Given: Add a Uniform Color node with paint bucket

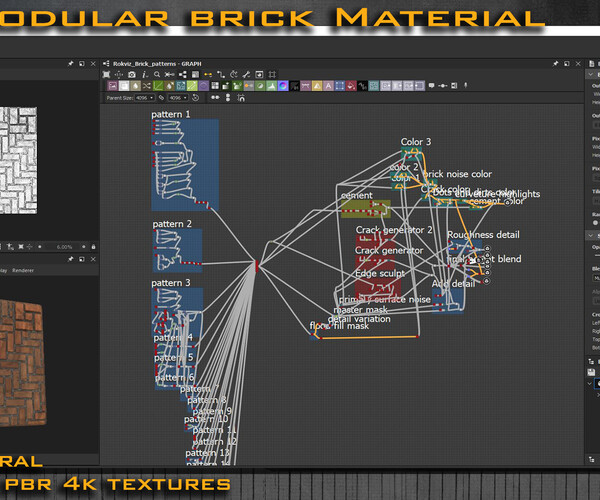Looking at the screenshot, I should point(351,86).
